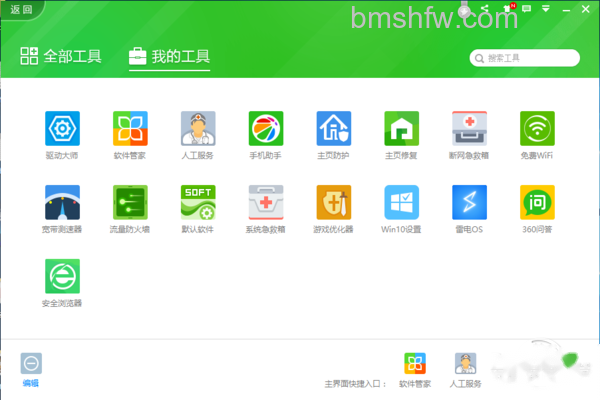
Task: Open the 360问答 tool
Action: 537,202
